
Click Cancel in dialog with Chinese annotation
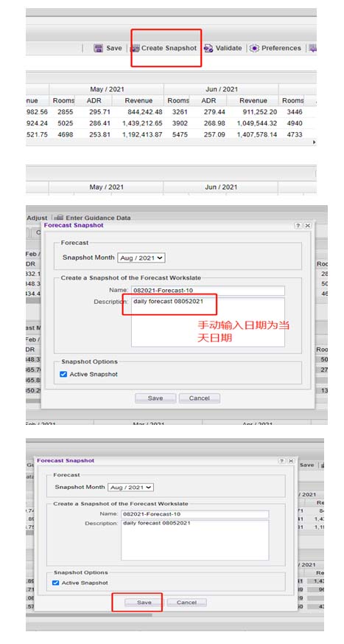(200, 398)
